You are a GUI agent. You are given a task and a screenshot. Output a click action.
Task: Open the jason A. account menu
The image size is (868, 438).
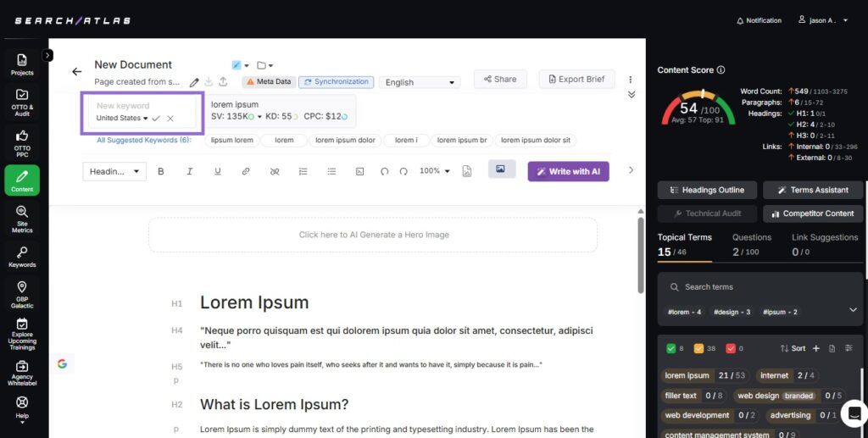coord(823,20)
